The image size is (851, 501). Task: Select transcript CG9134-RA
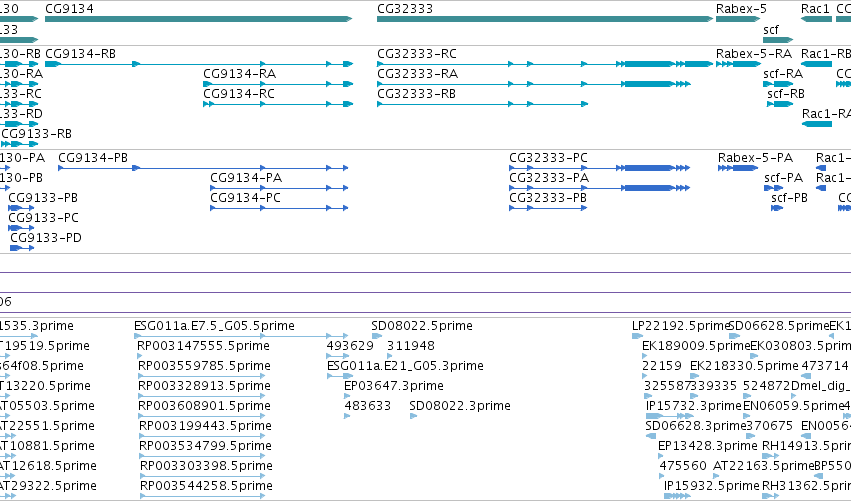[278, 84]
